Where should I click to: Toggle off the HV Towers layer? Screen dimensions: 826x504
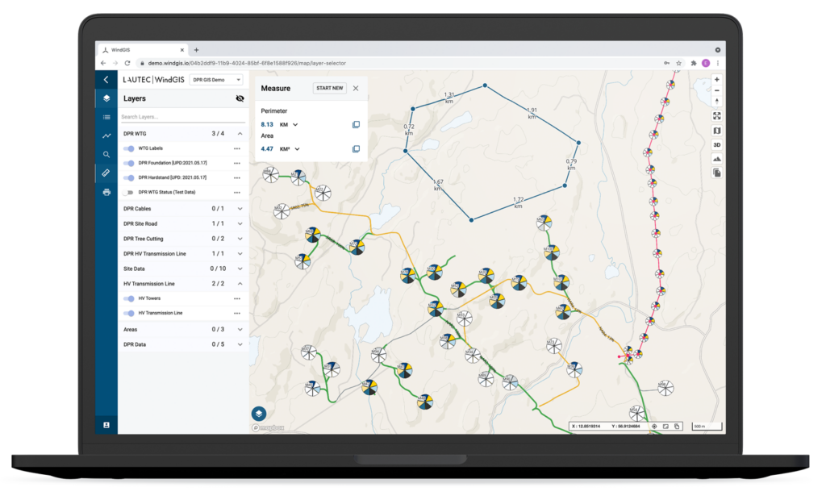(x=128, y=298)
